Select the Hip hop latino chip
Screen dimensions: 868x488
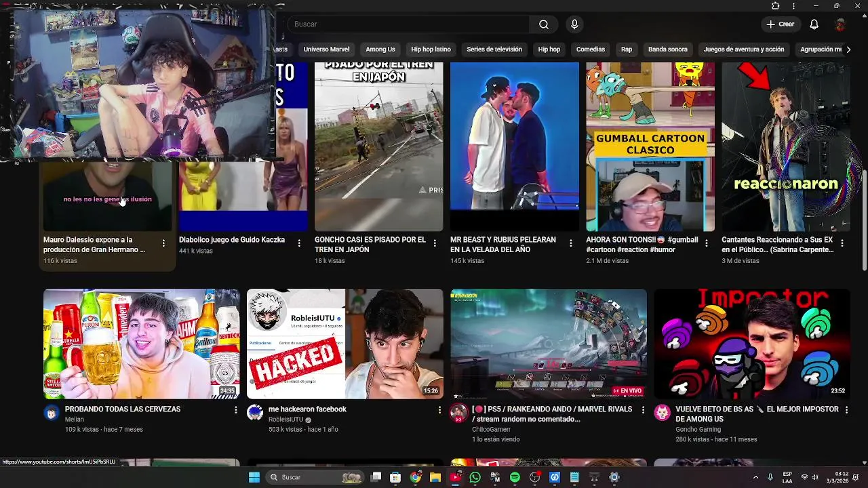tap(431, 49)
